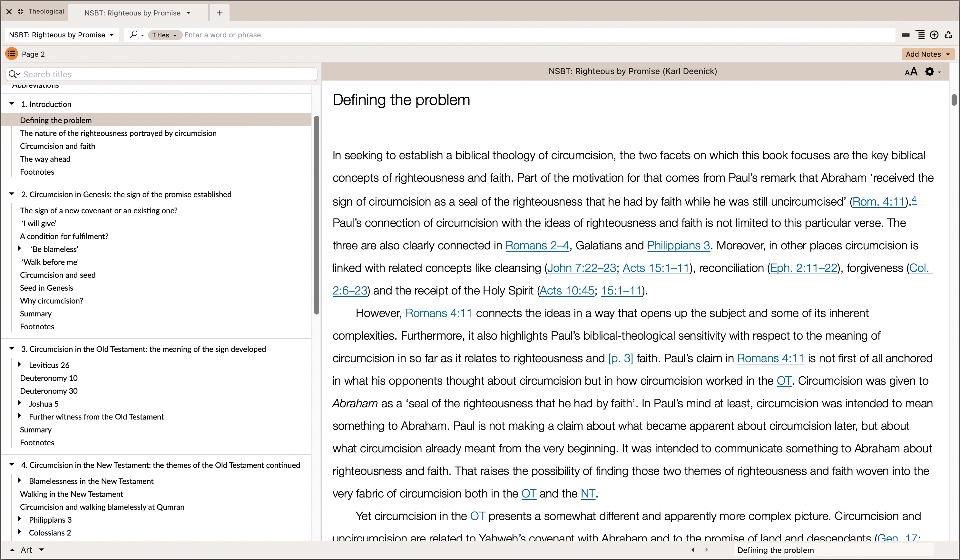Expand the Joshua 5 section
This screenshot has height=560, width=960.
20,403
